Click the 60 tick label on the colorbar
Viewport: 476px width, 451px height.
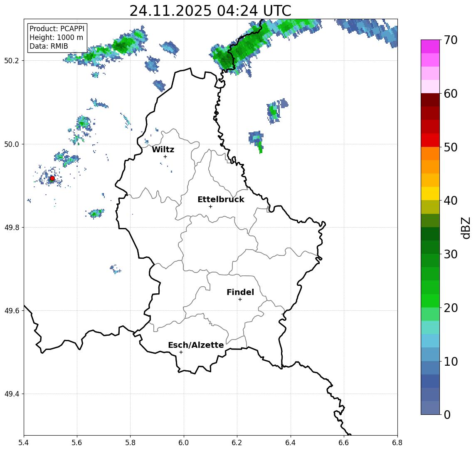451,94
